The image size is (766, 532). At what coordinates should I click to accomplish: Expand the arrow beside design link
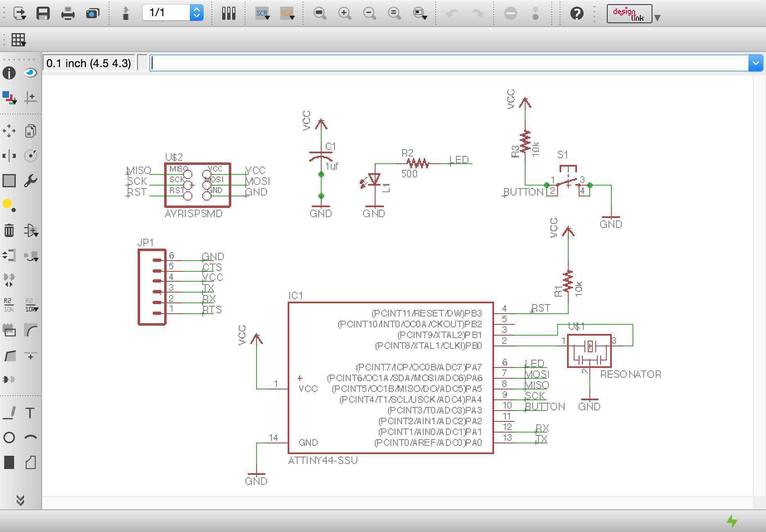[657, 17]
